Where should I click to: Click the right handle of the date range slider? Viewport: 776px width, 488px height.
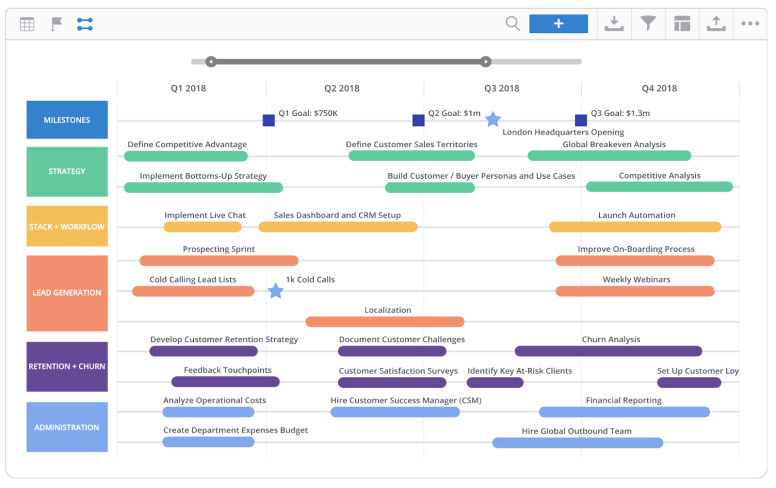[485, 61]
